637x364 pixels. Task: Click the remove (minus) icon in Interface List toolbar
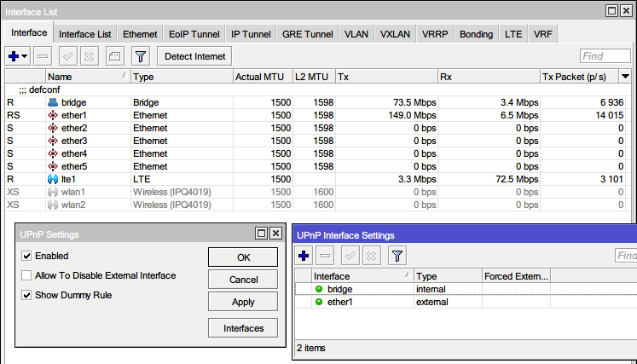(43, 56)
